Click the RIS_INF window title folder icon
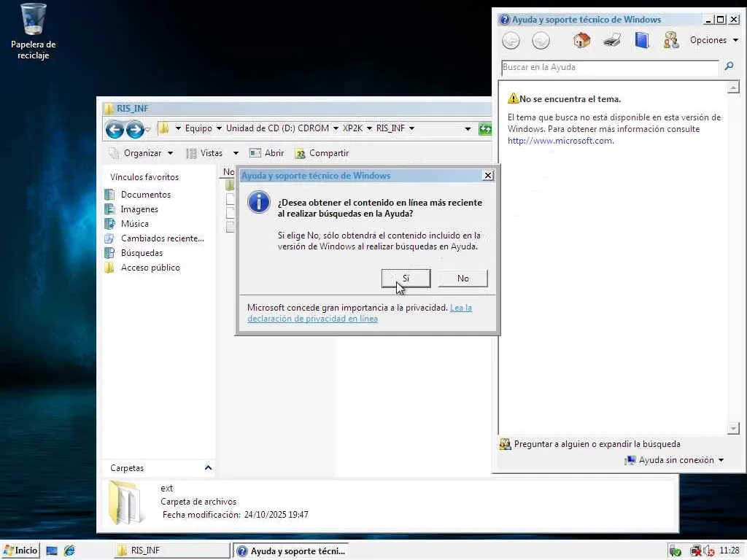 point(109,109)
